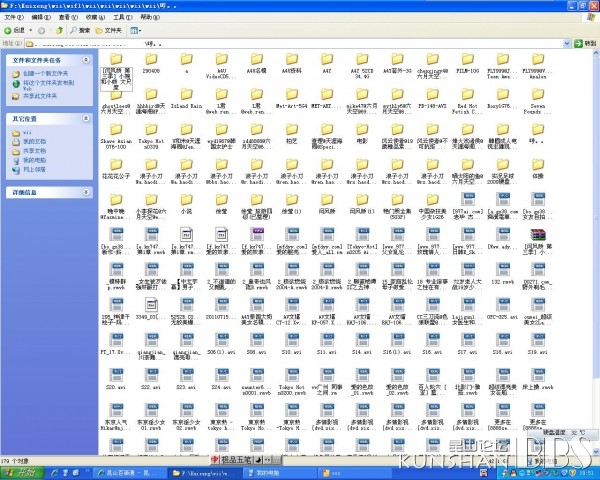Expand the address bar dropdown arrow

[x=567, y=44]
